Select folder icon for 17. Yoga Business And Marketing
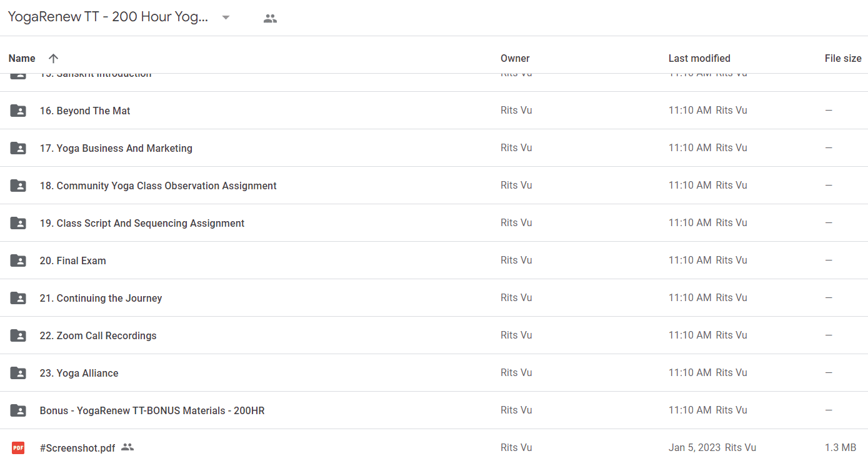868x466 pixels. pyautogui.click(x=18, y=148)
